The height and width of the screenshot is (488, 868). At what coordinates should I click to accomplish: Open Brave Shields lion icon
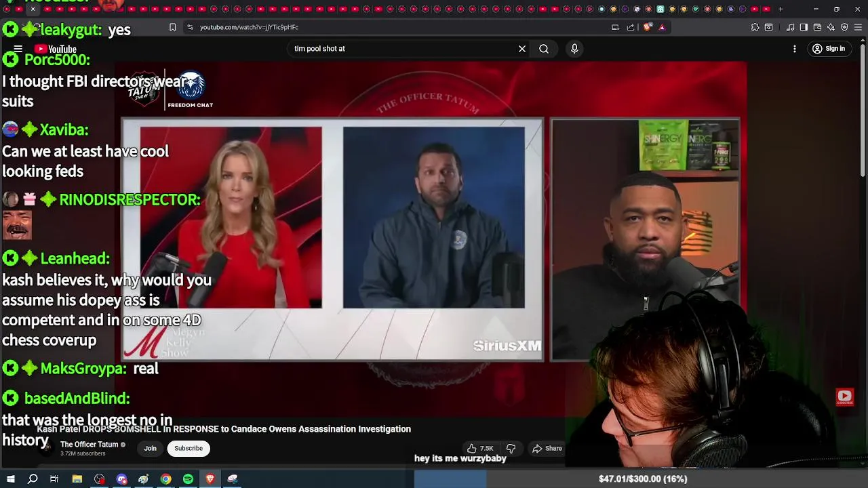tap(647, 27)
